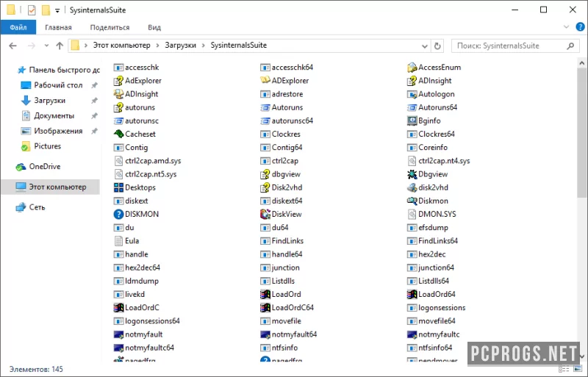Select the Diskmon magnifier icon
Screen dimensions: 588x377
click(412, 201)
